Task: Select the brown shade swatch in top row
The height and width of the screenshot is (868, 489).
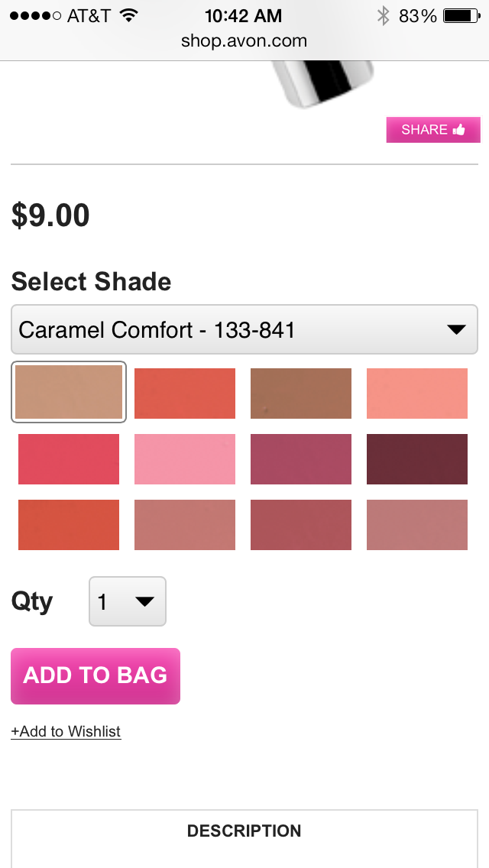Action: 301,393
